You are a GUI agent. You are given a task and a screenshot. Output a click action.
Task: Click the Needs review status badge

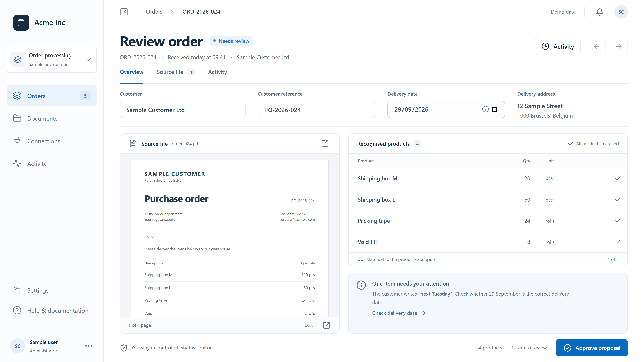coord(231,41)
